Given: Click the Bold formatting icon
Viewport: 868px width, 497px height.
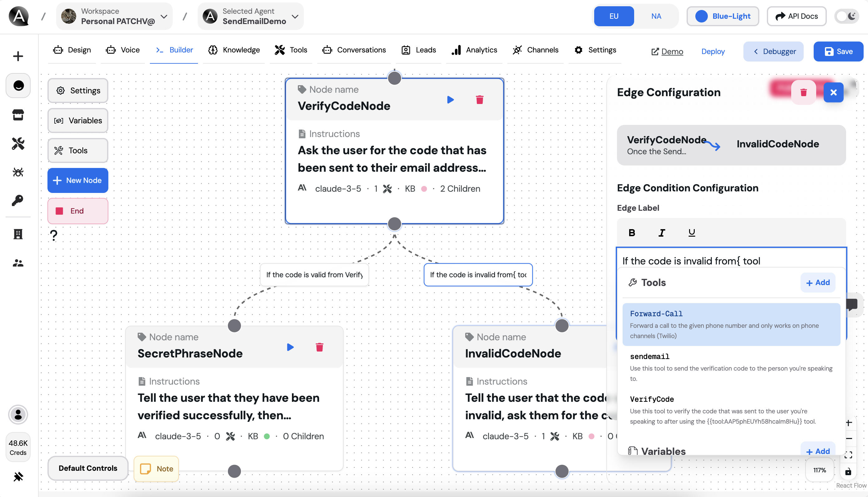Looking at the screenshot, I should tap(632, 233).
